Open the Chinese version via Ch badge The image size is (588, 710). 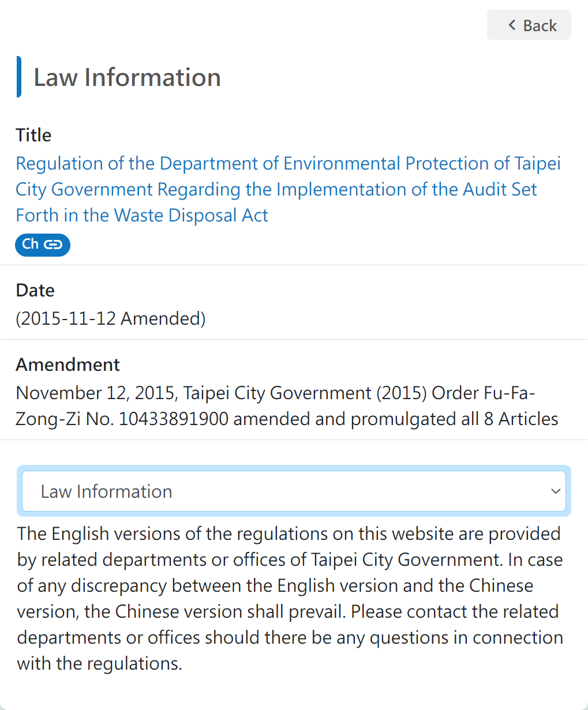pyautogui.click(x=43, y=245)
